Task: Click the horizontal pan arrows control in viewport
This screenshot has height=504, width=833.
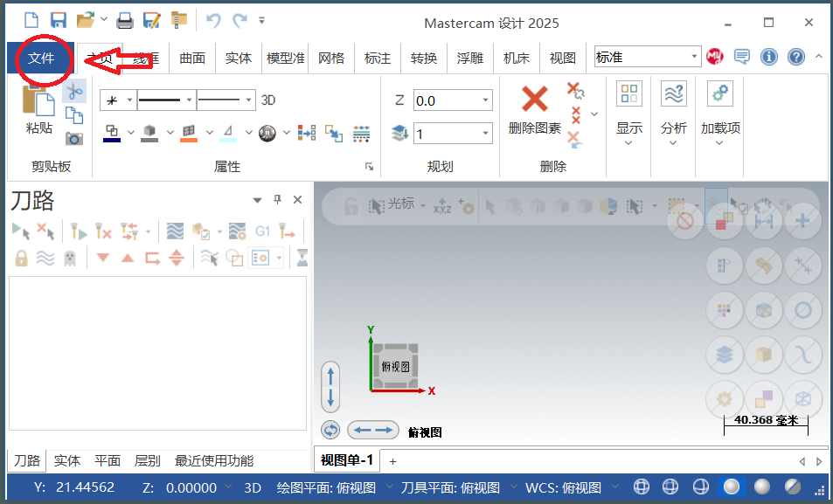Action: pyautogui.click(x=373, y=430)
